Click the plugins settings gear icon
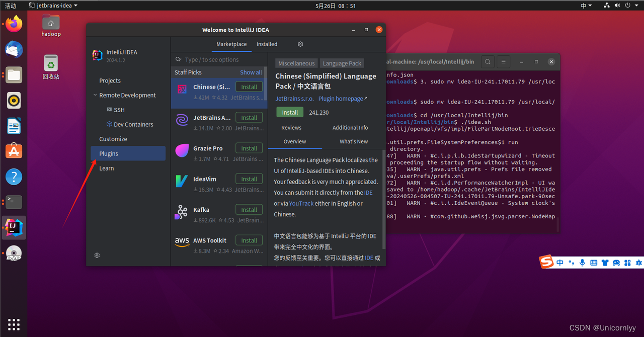 [300, 44]
